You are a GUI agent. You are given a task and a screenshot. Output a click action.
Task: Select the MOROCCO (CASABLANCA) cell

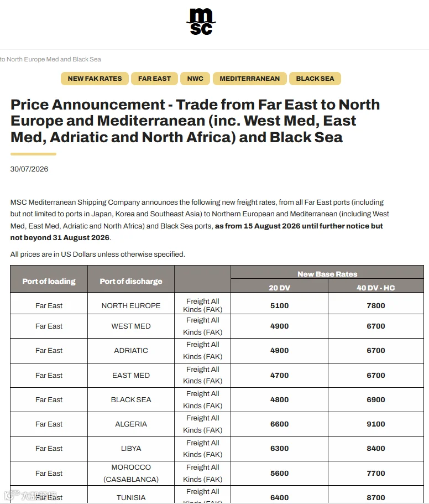click(131, 473)
